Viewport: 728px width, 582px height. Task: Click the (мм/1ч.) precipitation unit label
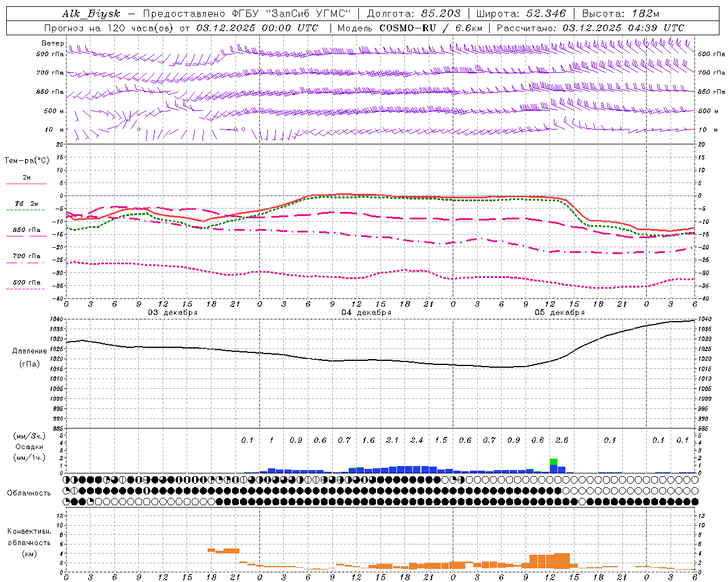(30, 458)
